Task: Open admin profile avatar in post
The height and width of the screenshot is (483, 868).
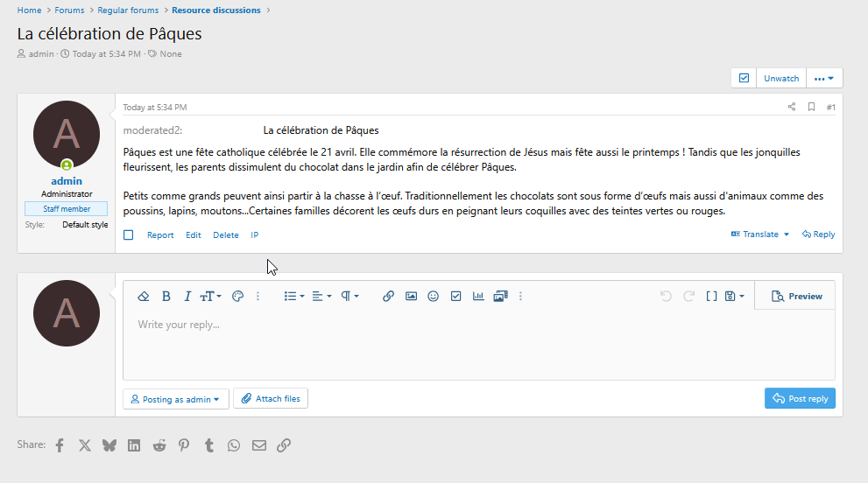Action: (x=67, y=134)
